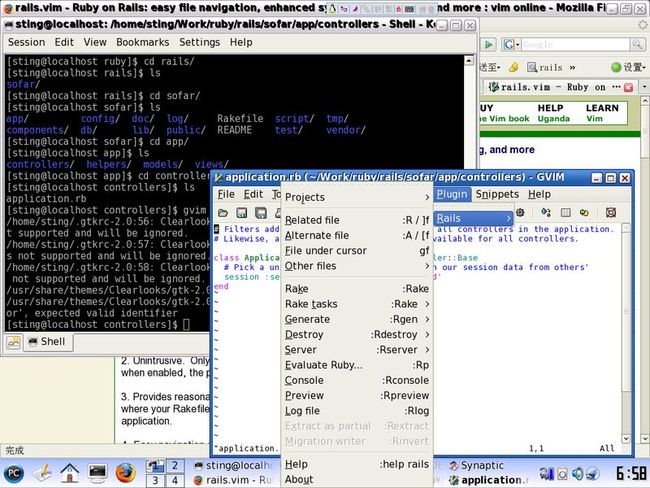Open the Settings menu in Konsole
The width and height of the screenshot is (650, 488).
click(199, 42)
